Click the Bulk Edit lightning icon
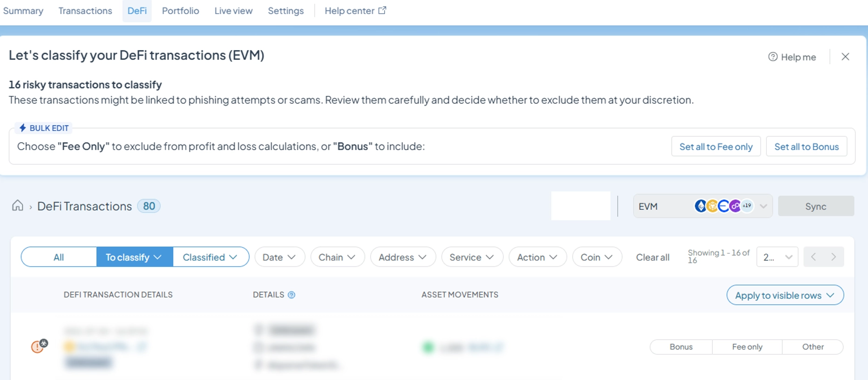The height and width of the screenshot is (380, 868). click(x=22, y=128)
